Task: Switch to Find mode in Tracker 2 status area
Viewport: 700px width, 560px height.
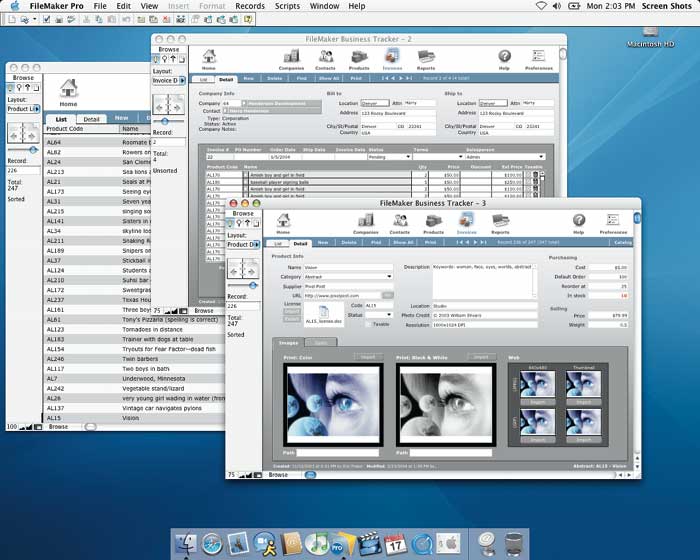Action: pyautogui.click(x=164, y=59)
